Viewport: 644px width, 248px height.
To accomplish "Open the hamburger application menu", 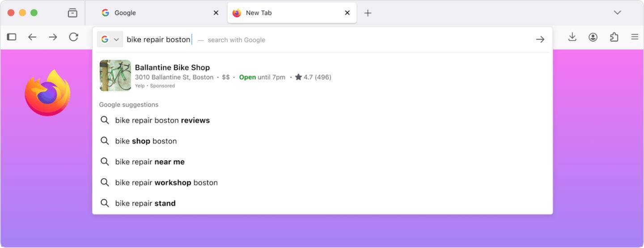I will (635, 37).
